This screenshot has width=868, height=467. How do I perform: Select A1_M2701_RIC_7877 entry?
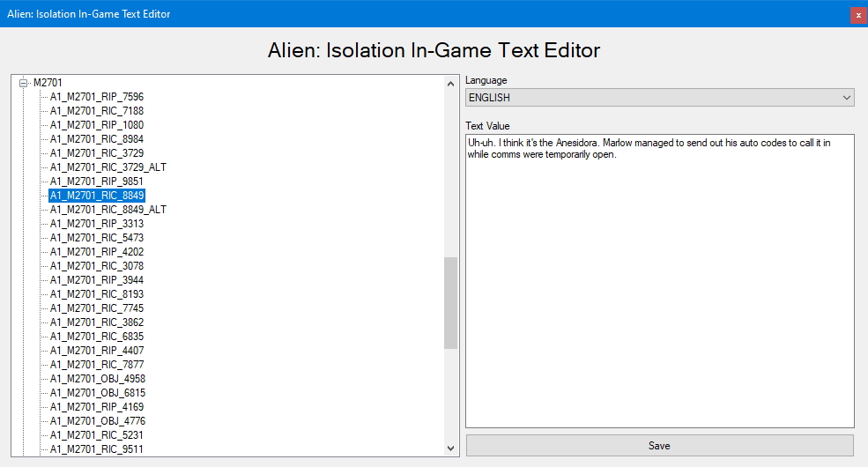pyautogui.click(x=97, y=365)
